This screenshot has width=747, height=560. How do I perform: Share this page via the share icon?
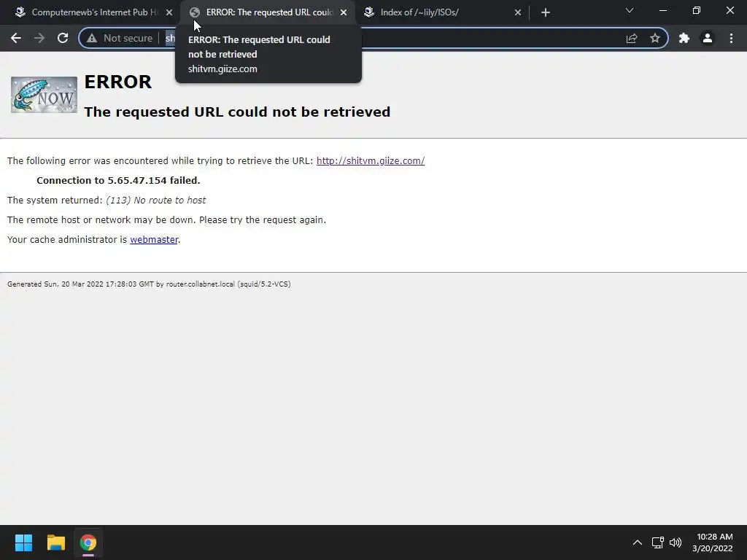[x=632, y=38]
